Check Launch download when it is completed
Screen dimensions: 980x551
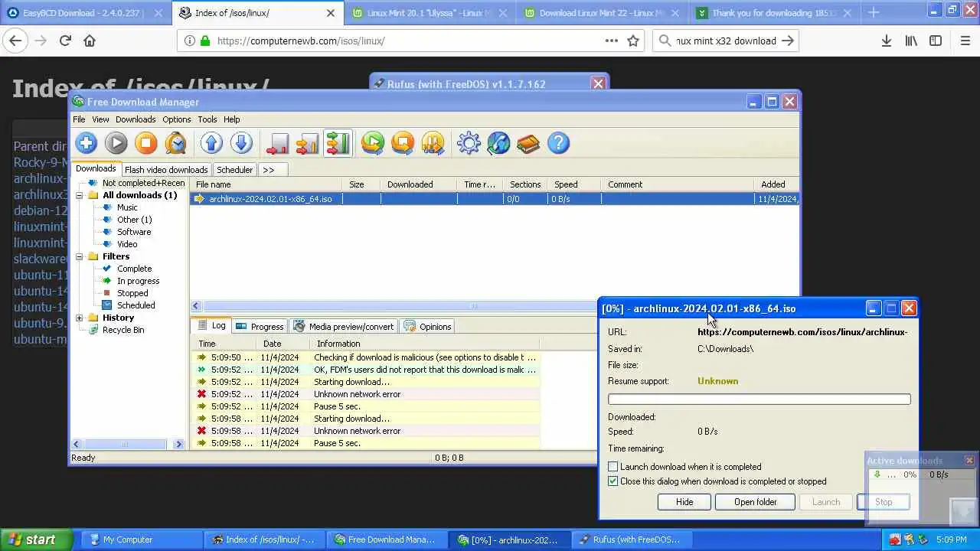click(x=612, y=466)
